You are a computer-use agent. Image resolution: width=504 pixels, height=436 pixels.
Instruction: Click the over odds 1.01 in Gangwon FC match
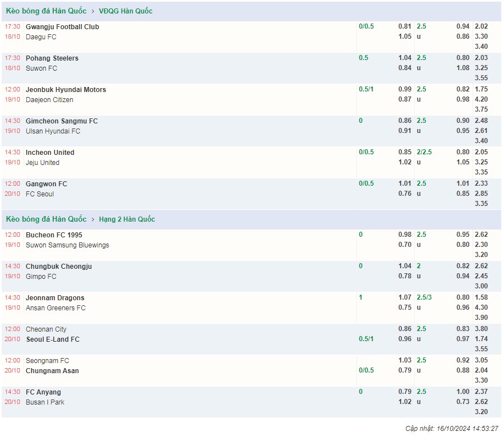[463, 183]
